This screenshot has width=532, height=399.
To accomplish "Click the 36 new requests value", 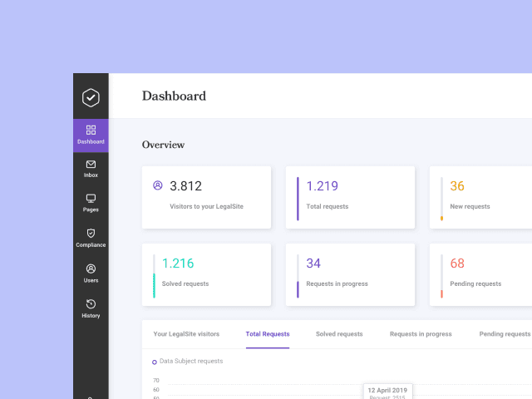I will 457,186.
